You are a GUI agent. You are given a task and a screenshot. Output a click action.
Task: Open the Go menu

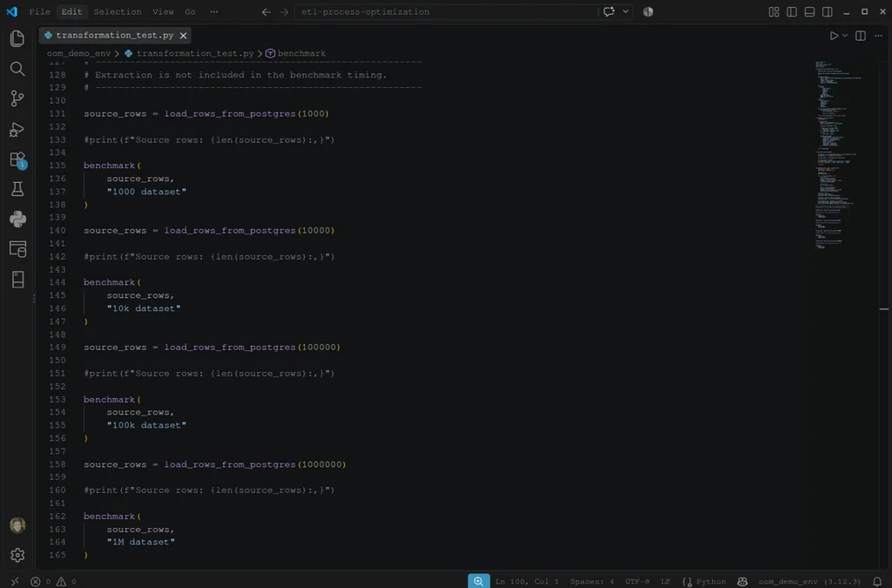pyautogui.click(x=190, y=12)
